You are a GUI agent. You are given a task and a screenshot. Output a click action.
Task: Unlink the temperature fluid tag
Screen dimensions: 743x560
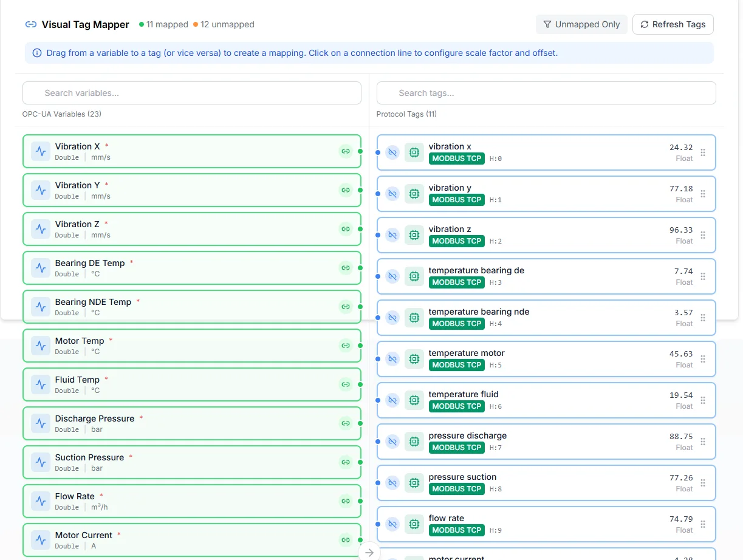(392, 400)
